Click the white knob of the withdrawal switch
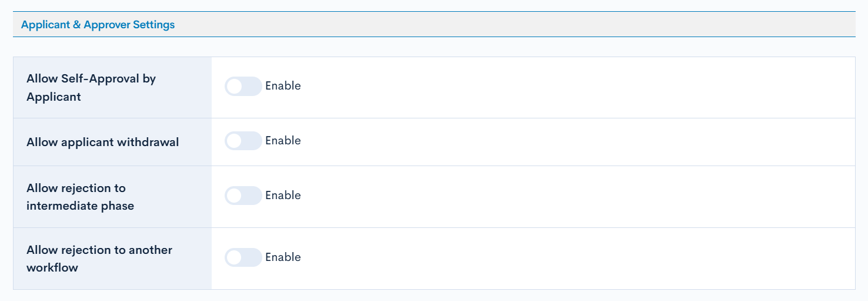The image size is (868, 301). pos(235,141)
